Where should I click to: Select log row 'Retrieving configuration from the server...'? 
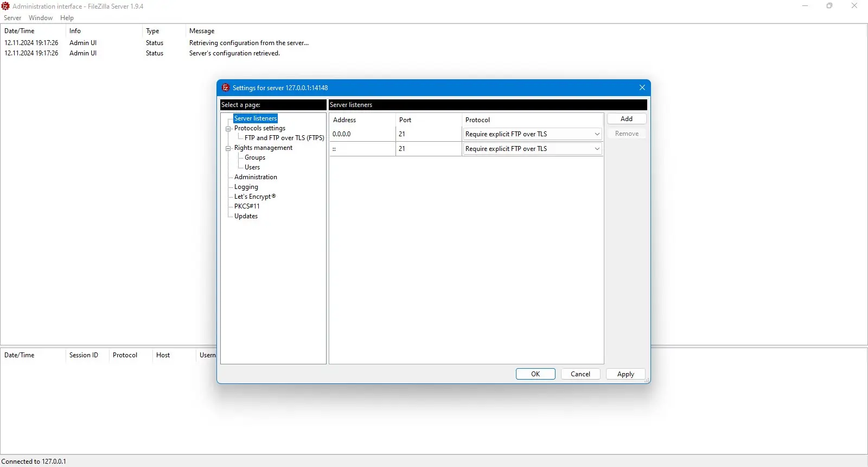point(434,43)
